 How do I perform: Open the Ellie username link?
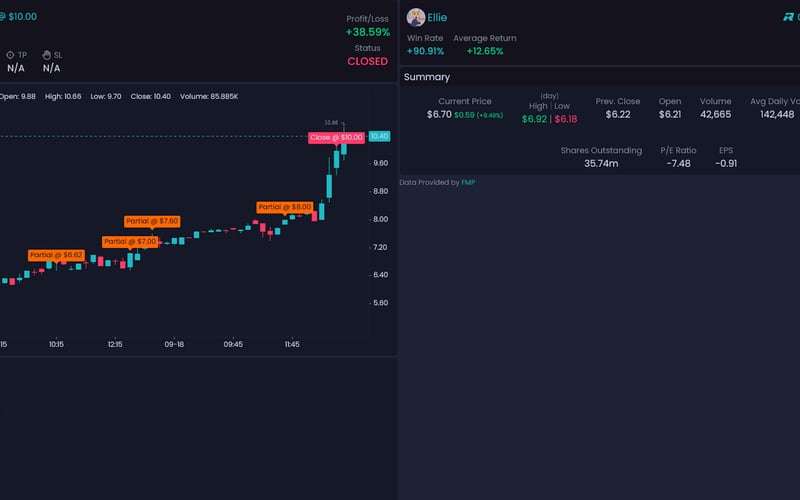[x=437, y=18]
